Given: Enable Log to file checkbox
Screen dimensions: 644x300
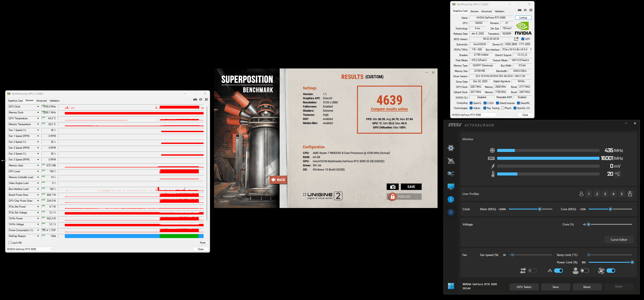Looking at the screenshot, I should tap(10, 242).
